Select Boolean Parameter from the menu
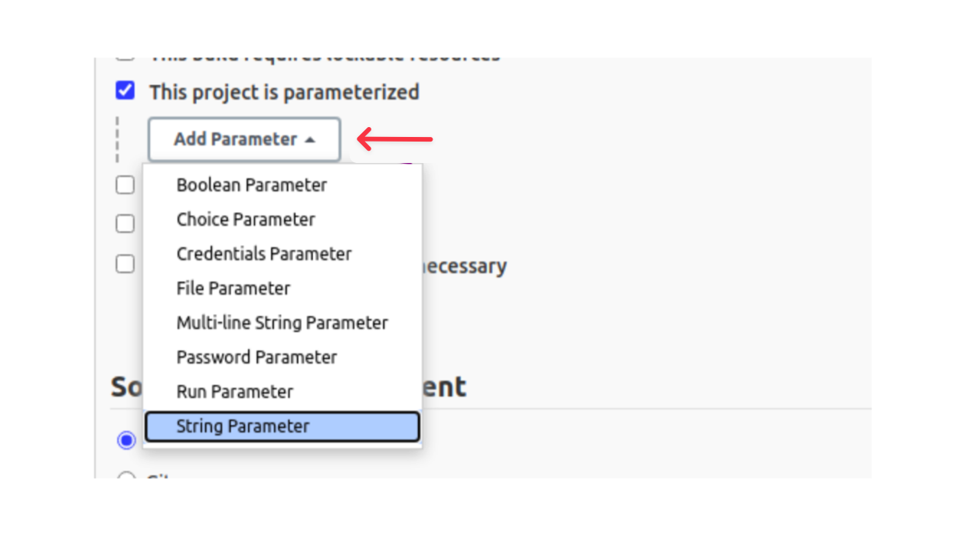Viewport: 980px width, 551px height. pos(251,185)
